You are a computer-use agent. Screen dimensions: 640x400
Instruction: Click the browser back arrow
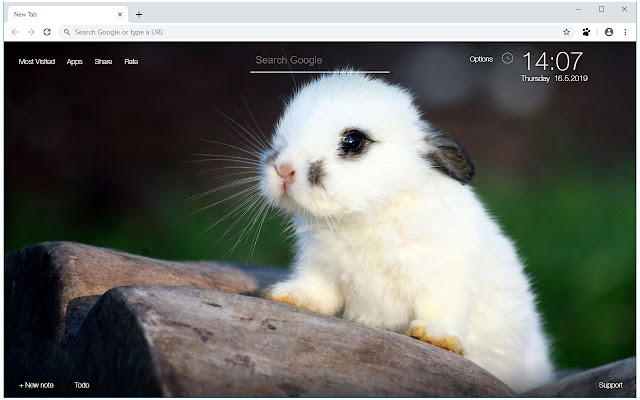coord(15,32)
